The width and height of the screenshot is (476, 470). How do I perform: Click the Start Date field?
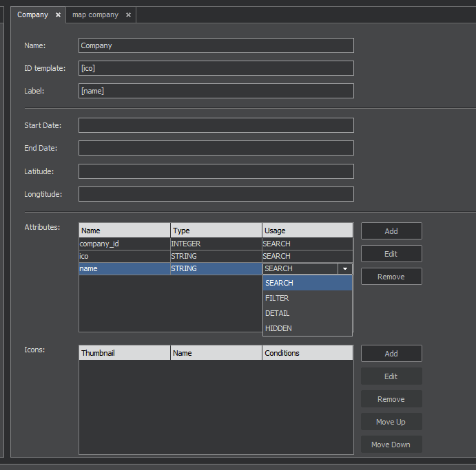pyautogui.click(x=216, y=125)
